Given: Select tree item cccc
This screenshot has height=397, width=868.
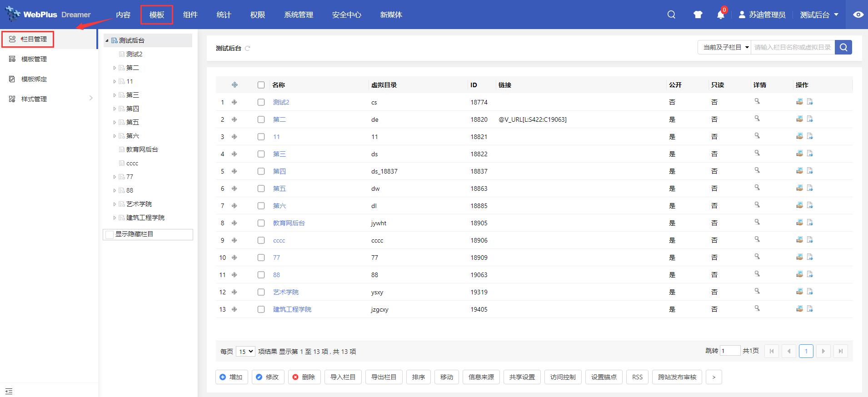Looking at the screenshot, I should pyautogui.click(x=132, y=163).
